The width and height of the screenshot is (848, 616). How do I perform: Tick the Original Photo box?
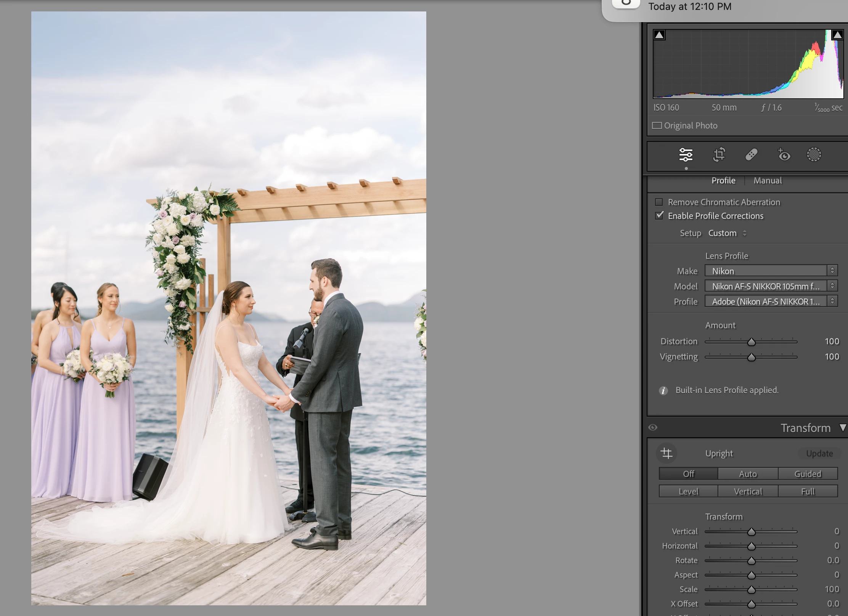pos(657,125)
